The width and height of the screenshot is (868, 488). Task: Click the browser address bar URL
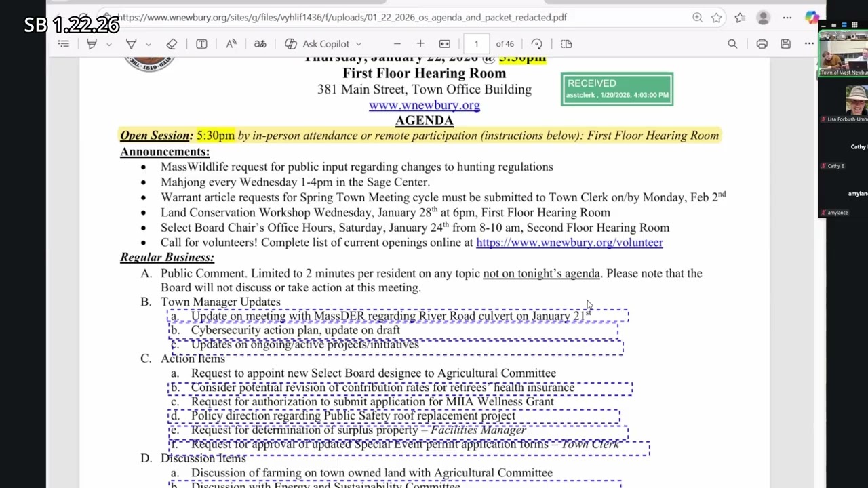coord(342,18)
